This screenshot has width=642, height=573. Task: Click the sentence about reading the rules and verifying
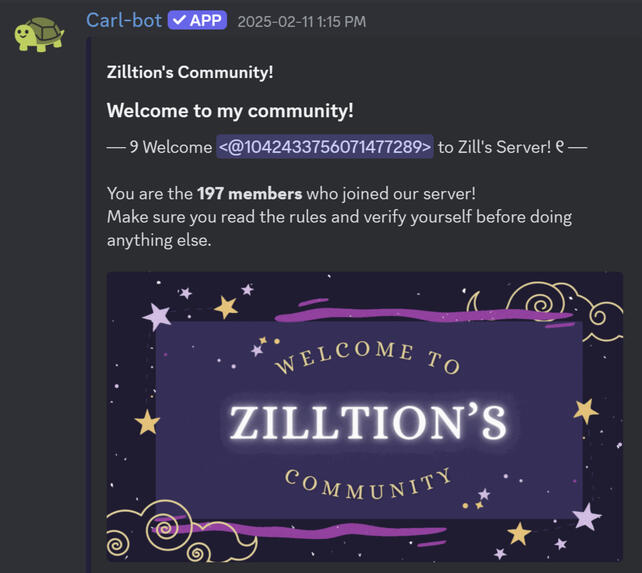pos(339,229)
